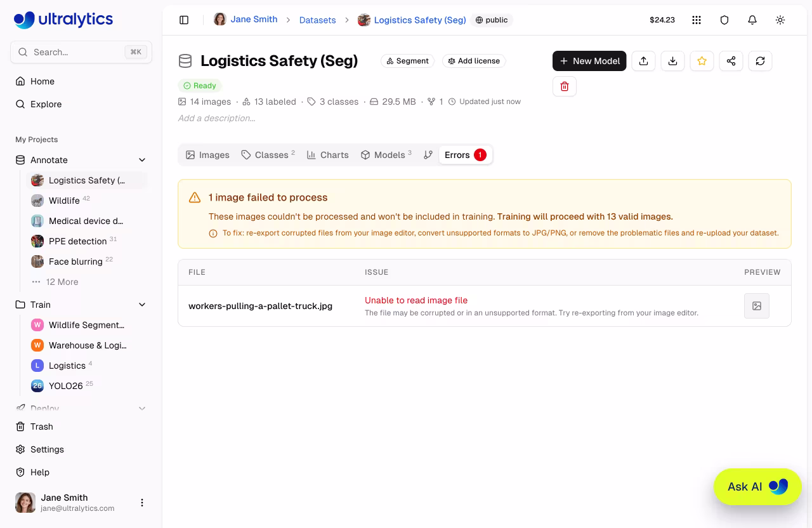This screenshot has width=812, height=528.
Task: Star the Logistics Safety dataset
Action: (702, 61)
